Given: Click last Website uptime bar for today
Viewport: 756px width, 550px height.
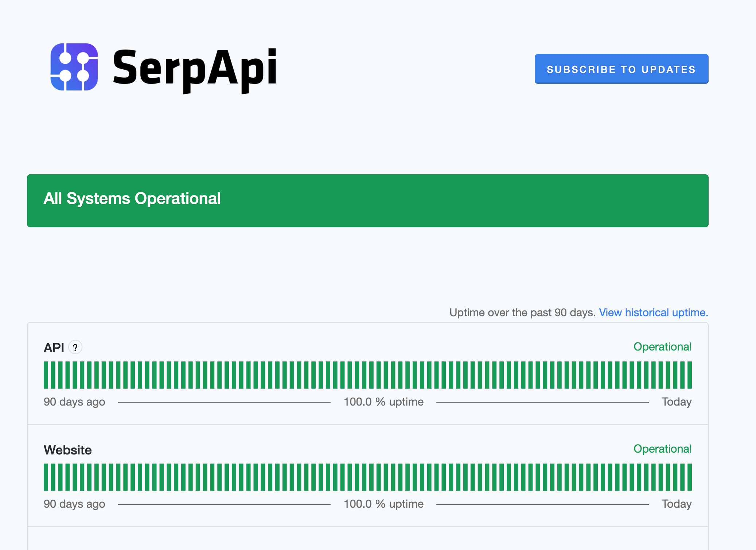Looking at the screenshot, I should point(689,477).
